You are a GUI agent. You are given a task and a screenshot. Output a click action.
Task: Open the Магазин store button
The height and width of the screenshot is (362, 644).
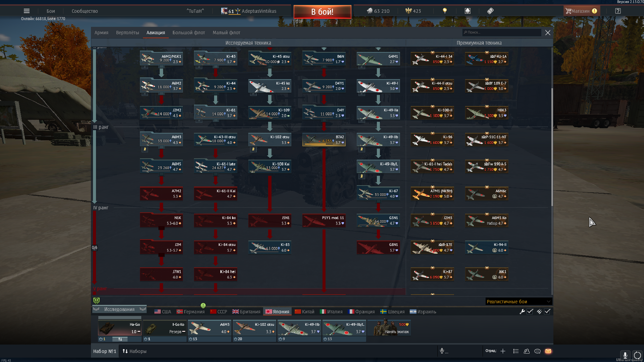[582, 11]
